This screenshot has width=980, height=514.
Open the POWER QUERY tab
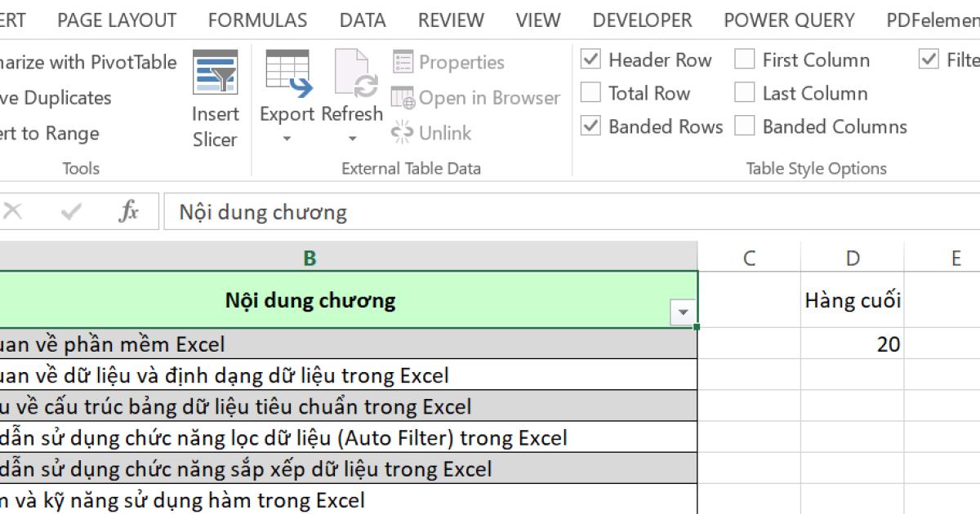click(788, 20)
